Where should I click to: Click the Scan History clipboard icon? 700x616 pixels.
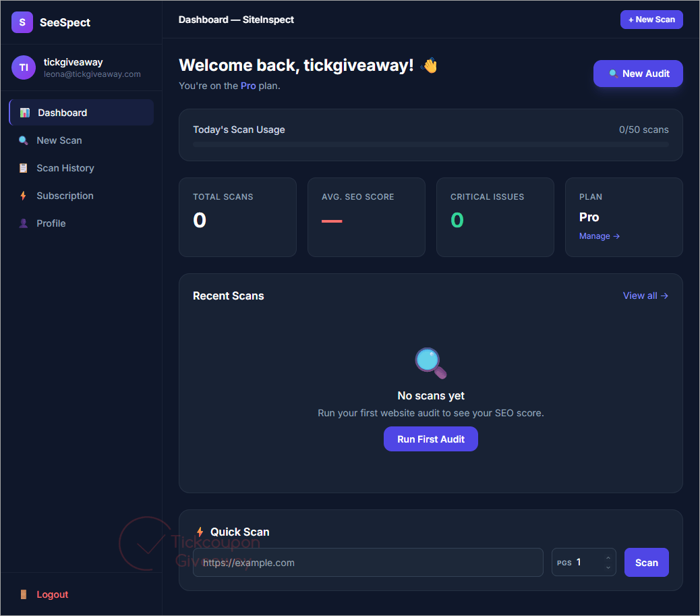pyautogui.click(x=23, y=168)
